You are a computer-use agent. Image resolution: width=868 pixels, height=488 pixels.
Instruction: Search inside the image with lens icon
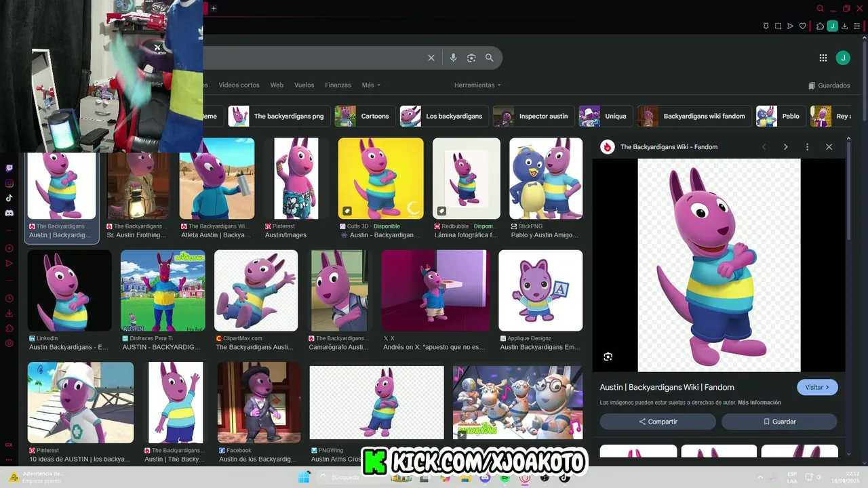608,357
